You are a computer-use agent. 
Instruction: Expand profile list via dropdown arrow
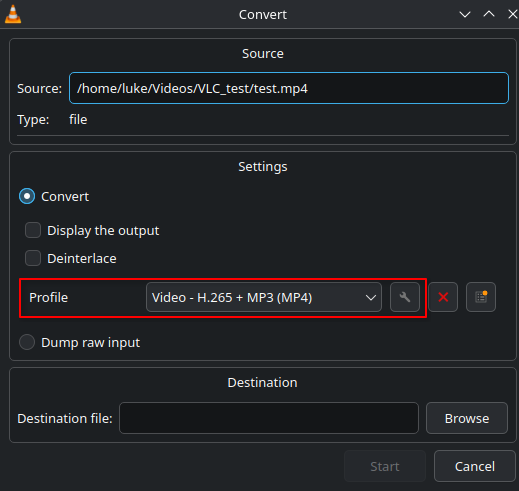[370, 297]
